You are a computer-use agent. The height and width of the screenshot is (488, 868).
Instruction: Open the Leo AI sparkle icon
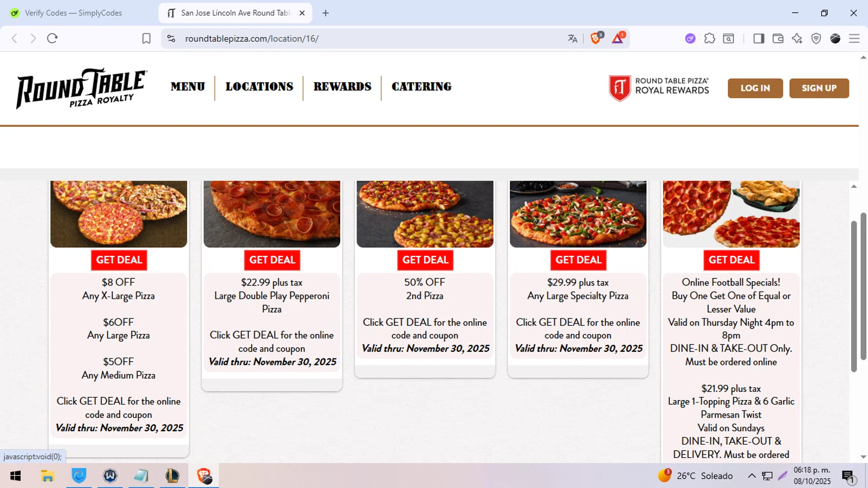(x=797, y=39)
